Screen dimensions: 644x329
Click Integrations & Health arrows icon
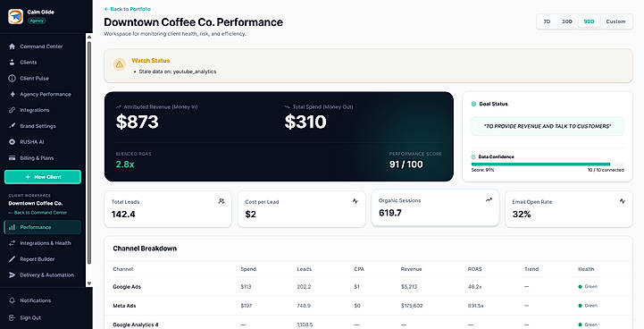click(12, 243)
